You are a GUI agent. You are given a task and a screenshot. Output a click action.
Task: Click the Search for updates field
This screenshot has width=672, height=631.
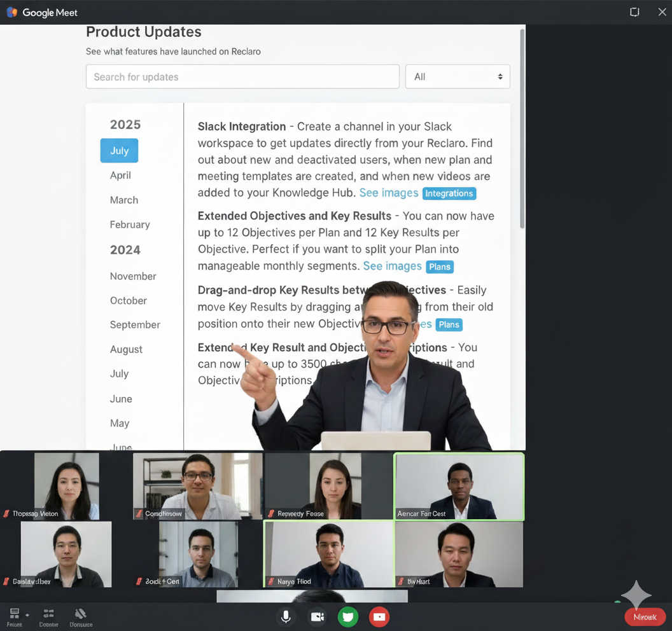(242, 77)
